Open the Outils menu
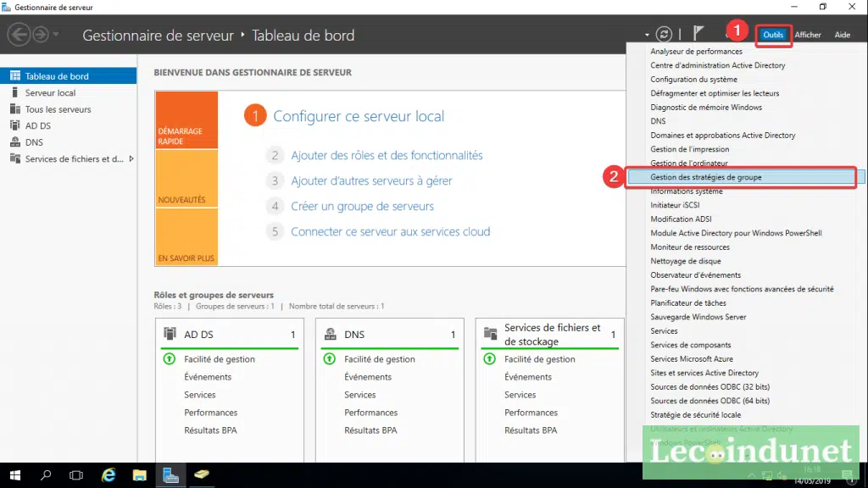Image resolution: width=868 pixels, height=488 pixels. (773, 34)
